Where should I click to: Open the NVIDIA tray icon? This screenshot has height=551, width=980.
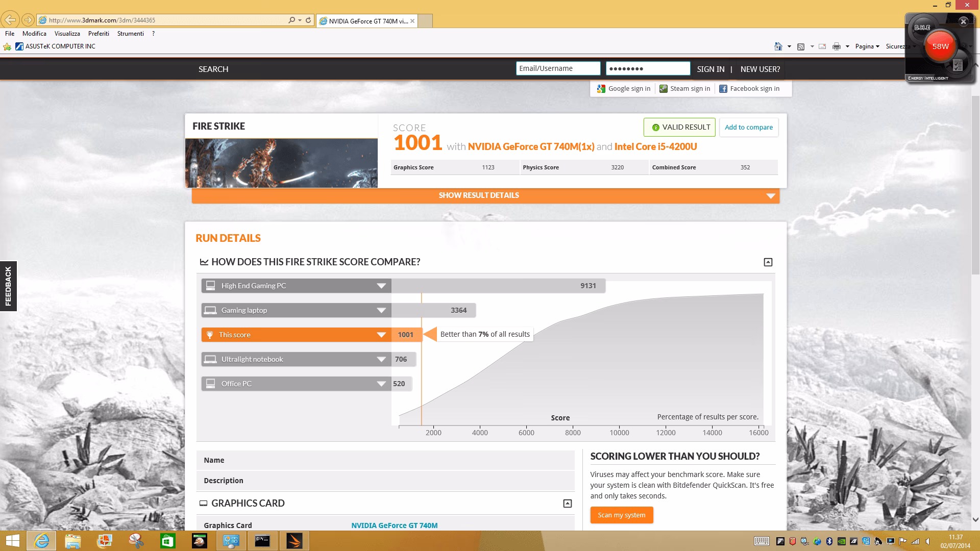842,541
